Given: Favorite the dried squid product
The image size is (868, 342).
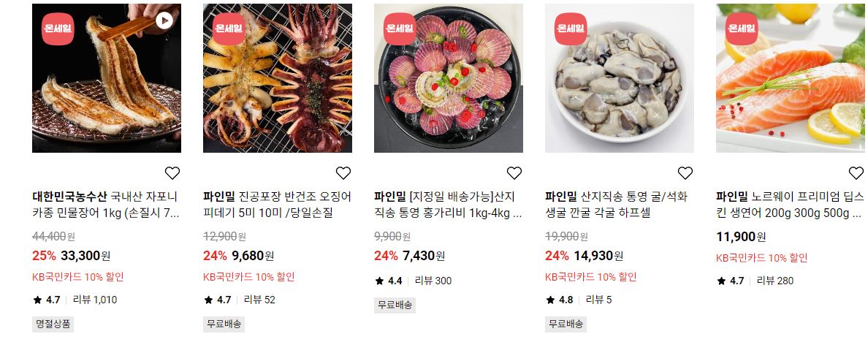Looking at the screenshot, I should pyautogui.click(x=343, y=172).
